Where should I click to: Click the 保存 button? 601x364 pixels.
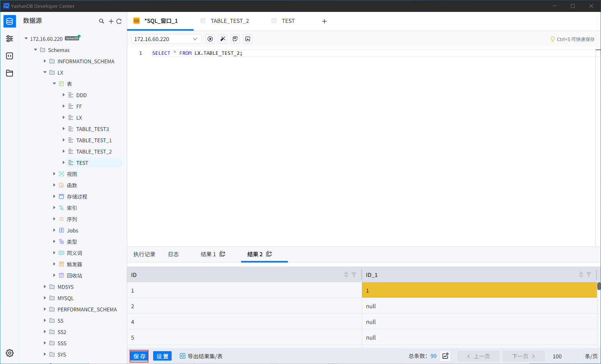point(139,356)
